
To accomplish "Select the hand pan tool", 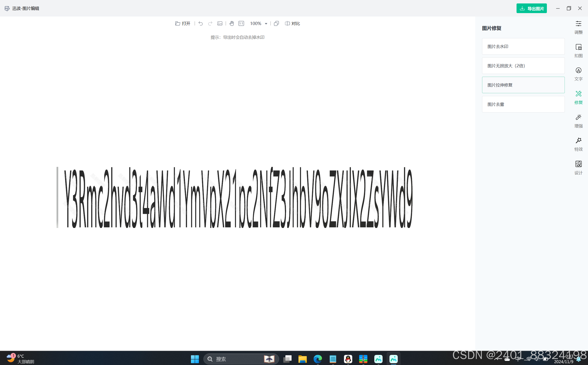I will pyautogui.click(x=232, y=23).
